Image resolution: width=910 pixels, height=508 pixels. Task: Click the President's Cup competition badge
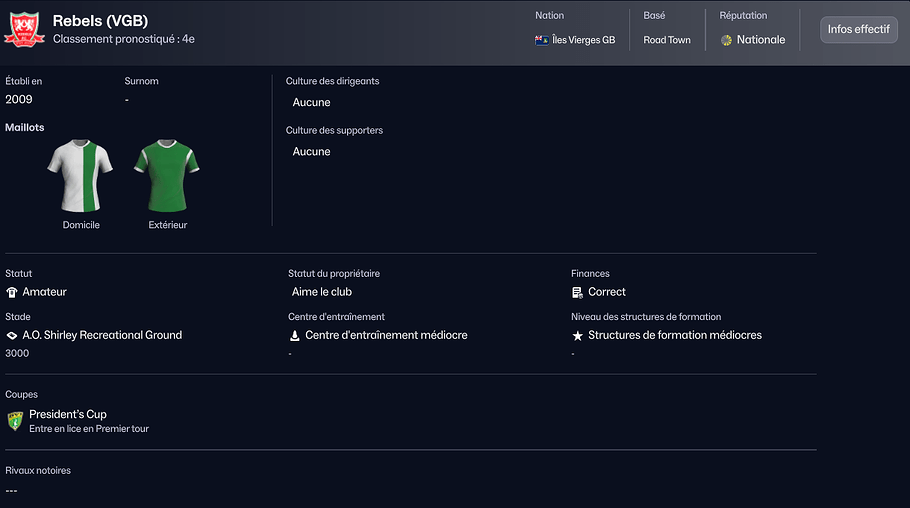15,420
